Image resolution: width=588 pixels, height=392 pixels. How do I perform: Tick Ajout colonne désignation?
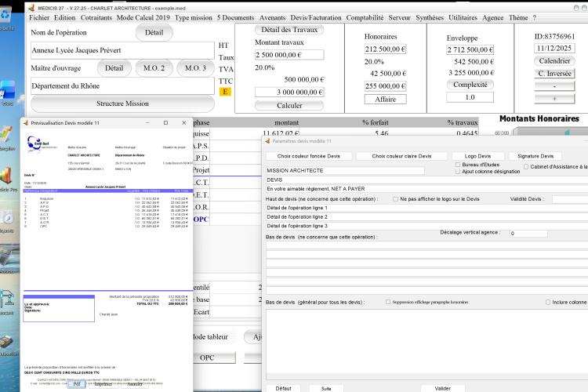458,172
